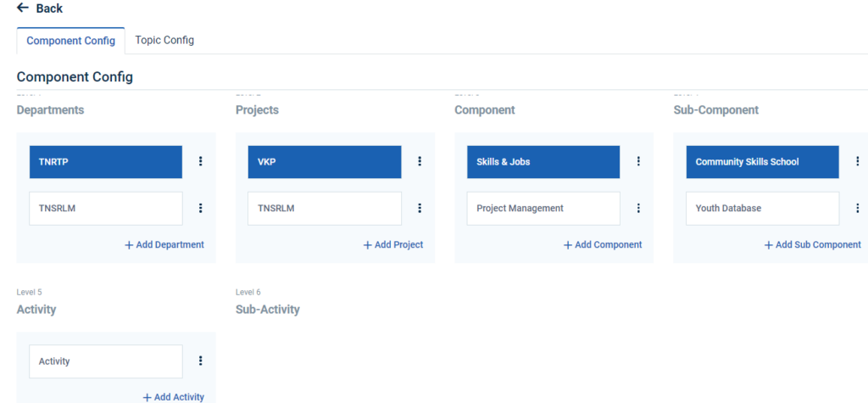Select the Youth Database sub-component
This screenshot has height=403, width=868.
[762, 208]
